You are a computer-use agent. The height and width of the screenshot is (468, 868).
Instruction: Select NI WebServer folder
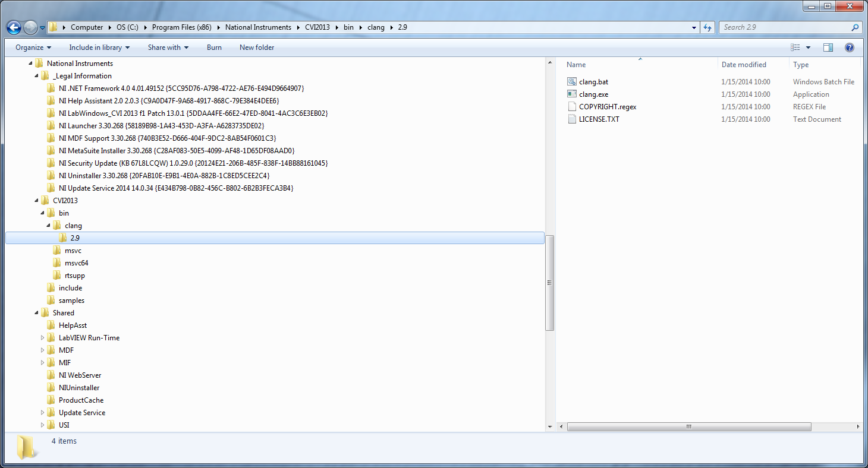pyautogui.click(x=80, y=375)
